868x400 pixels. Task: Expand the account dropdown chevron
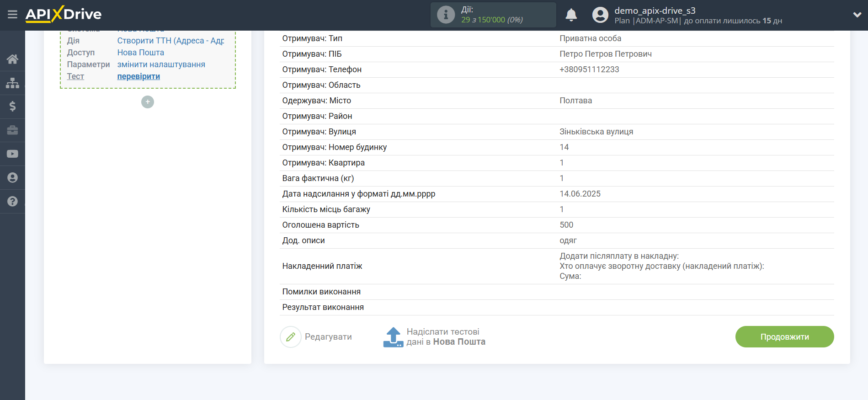pyautogui.click(x=857, y=15)
